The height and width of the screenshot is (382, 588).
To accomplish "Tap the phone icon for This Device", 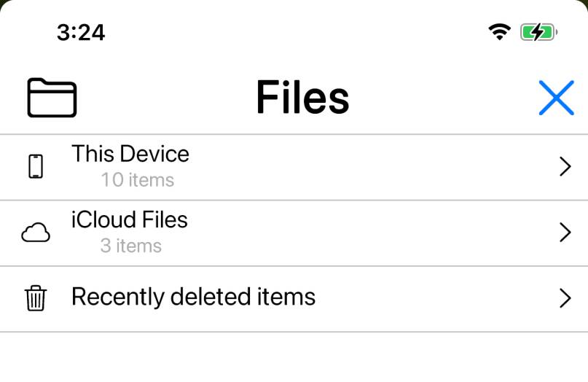I will 36,167.
